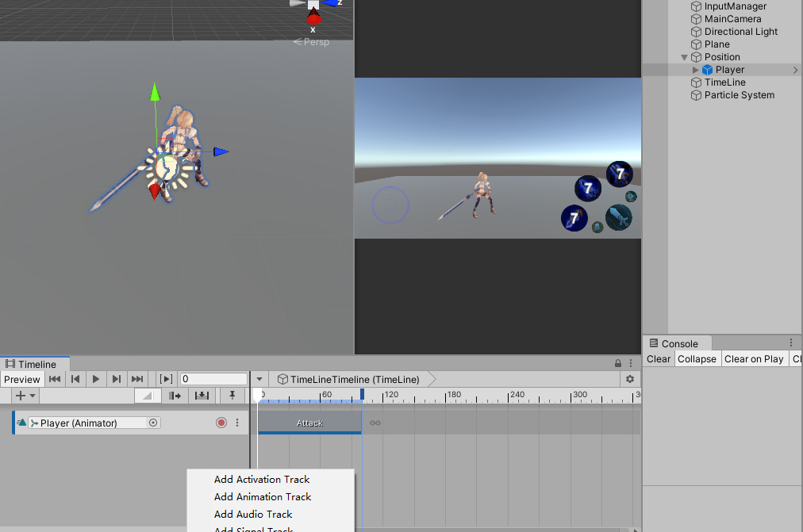803x532 pixels.
Task: Click the TimeLineTimeline (TimeLine) breadcrumb
Action: 349,379
